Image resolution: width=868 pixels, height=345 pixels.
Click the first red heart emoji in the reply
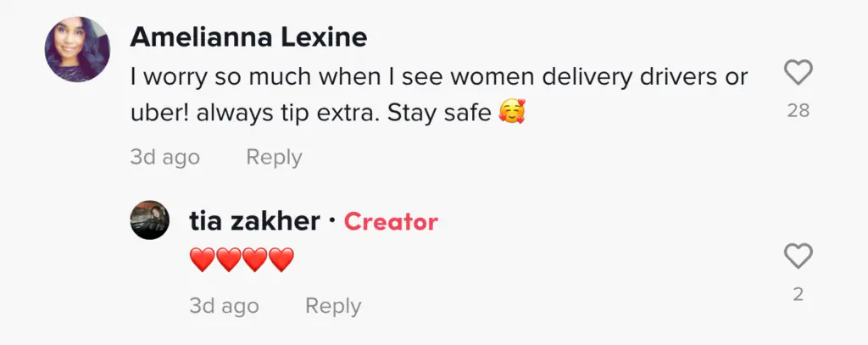tap(203, 260)
